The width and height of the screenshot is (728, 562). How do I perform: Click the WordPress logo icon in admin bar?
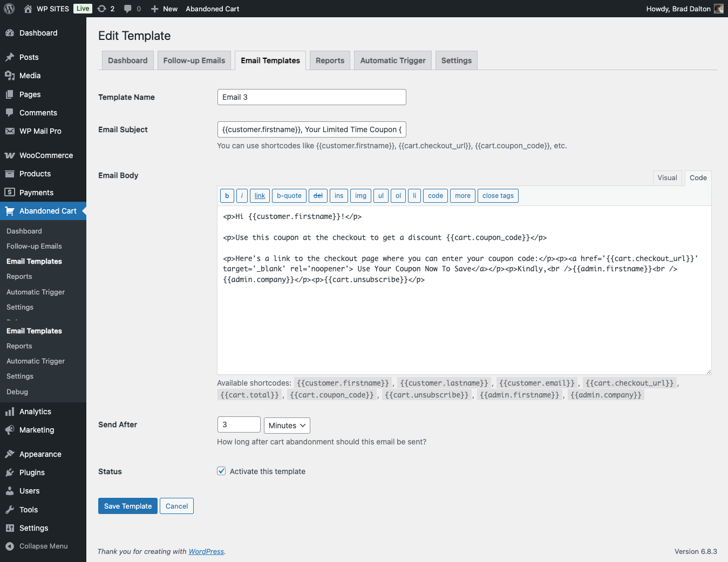pos(9,9)
